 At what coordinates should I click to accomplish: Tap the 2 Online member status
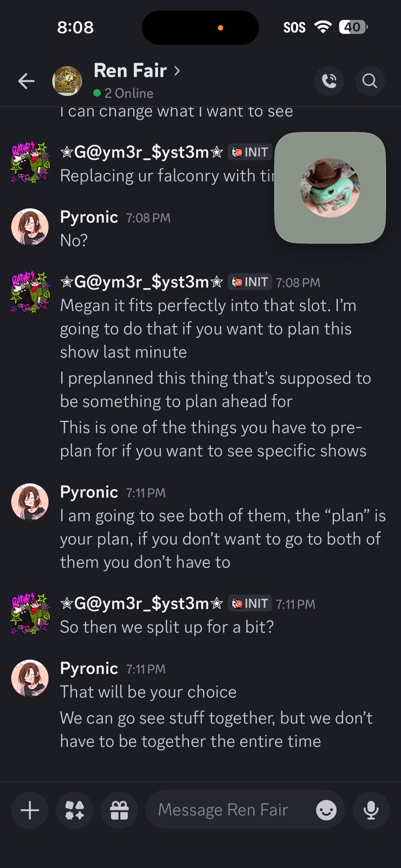pyautogui.click(x=129, y=93)
